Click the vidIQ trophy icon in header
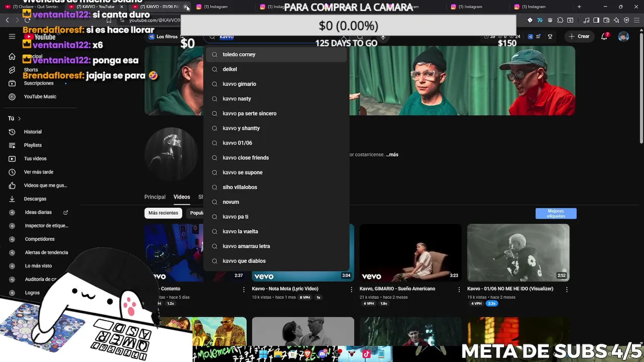Image resolution: width=644 pixels, height=362 pixels. (550, 36)
